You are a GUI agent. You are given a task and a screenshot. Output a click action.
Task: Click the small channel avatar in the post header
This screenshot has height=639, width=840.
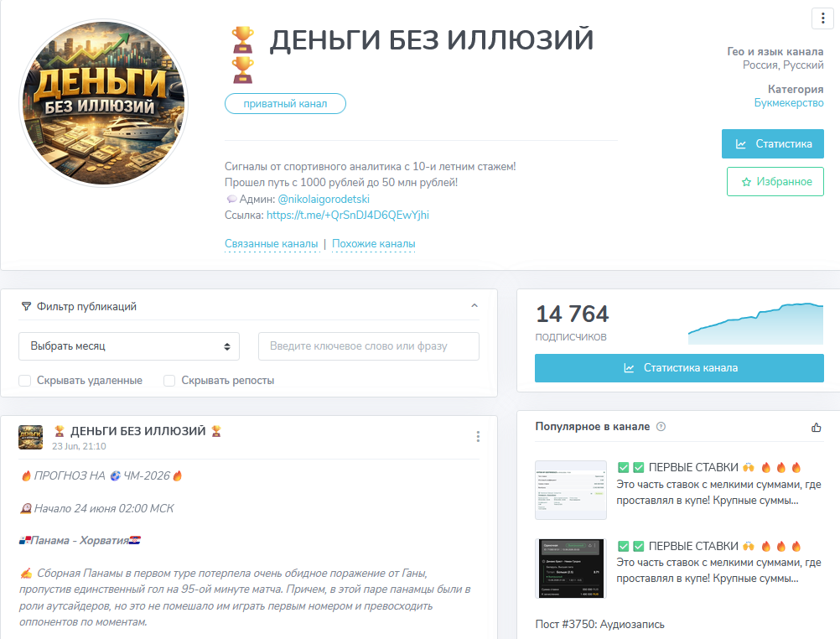(30, 437)
